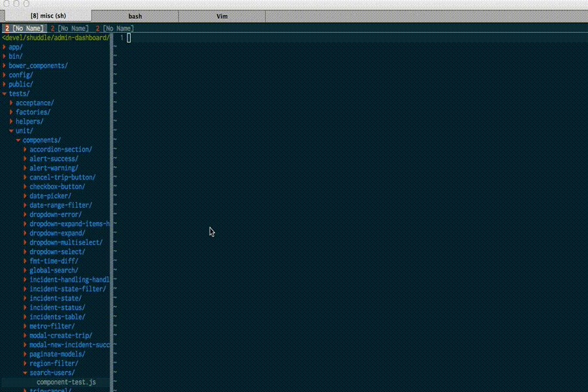The width and height of the screenshot is (588, 392).
Task: Select the modal-new-incident-succ directory
Action: pos(69,345)
